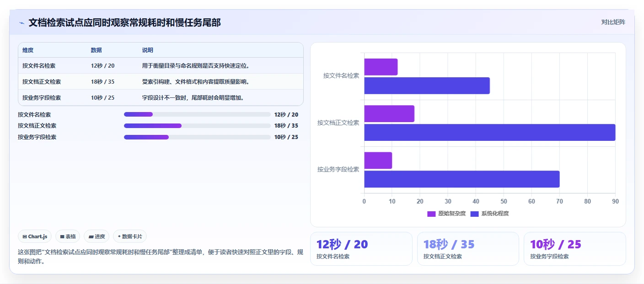
Task: Click the 50 tick on the x-axis
Action: click(x=504, y=201)
